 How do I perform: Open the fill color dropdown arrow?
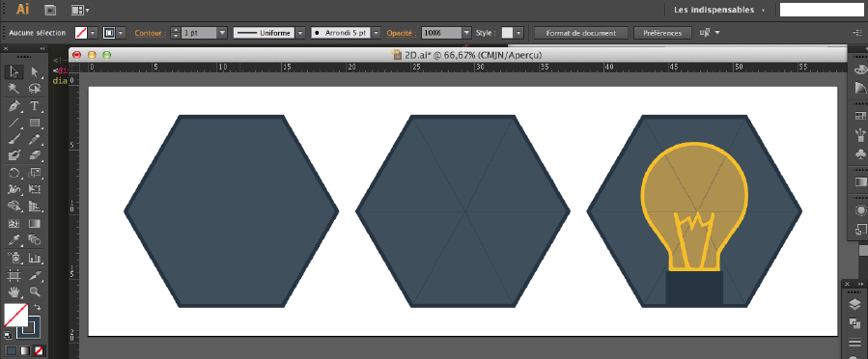(x=93, y=33)
